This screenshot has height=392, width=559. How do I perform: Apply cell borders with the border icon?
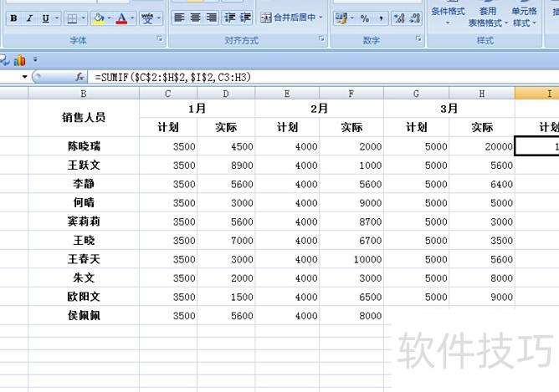pos(72,18)
